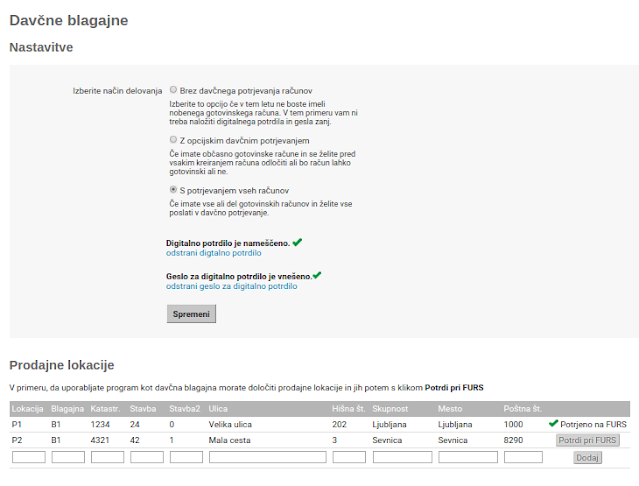Click green checkmark next to installed certificate
639x486 pixels.
click(x=297, y=242)
